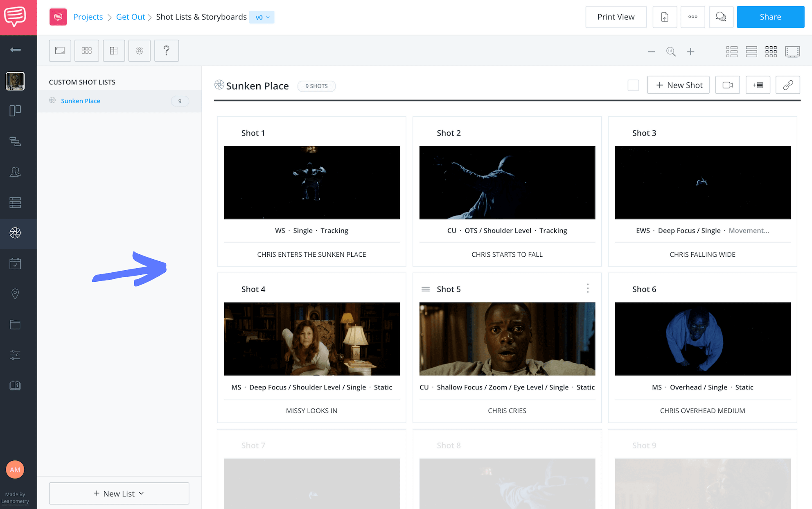Click the add row list icon button
This screenshot has height=509, width=812.
point(758,85)
